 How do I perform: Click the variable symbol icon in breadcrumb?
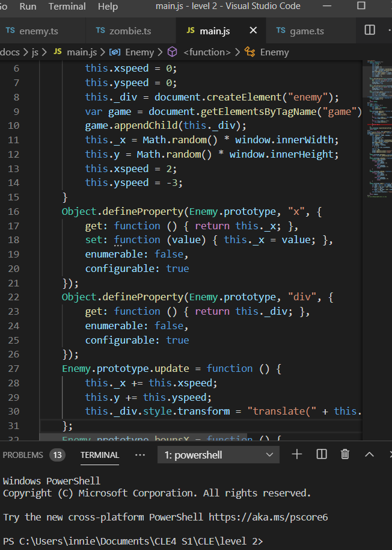pos(115,52)
